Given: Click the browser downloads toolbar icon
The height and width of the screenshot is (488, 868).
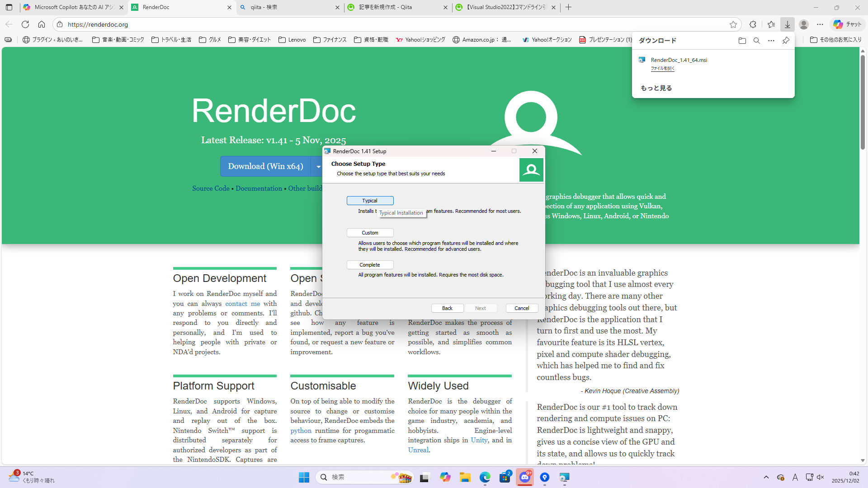Looking at the screenshot, I should [787, 24].
